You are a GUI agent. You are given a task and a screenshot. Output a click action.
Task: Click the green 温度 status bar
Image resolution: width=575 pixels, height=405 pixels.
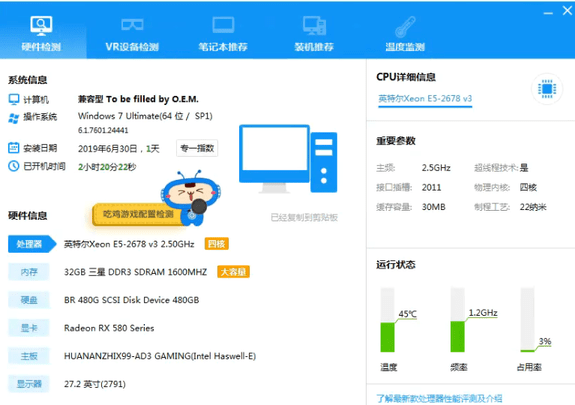[x=388, y=337]
